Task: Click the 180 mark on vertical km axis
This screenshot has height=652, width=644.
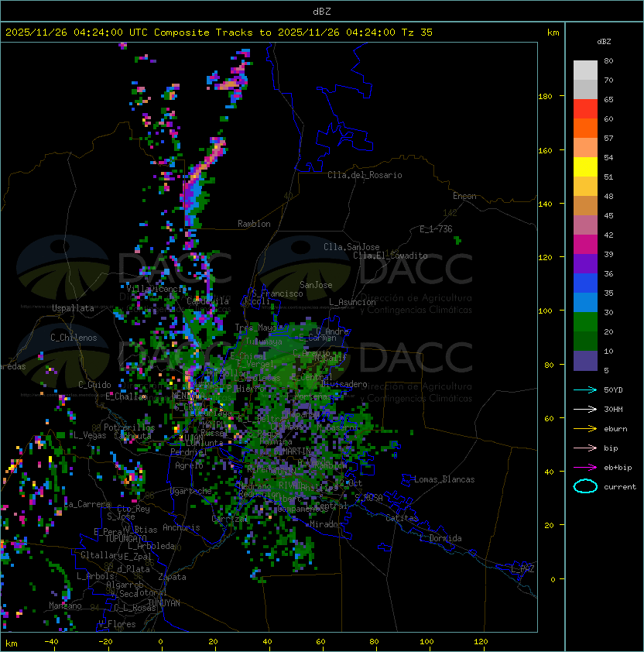Action: (545, 97)
